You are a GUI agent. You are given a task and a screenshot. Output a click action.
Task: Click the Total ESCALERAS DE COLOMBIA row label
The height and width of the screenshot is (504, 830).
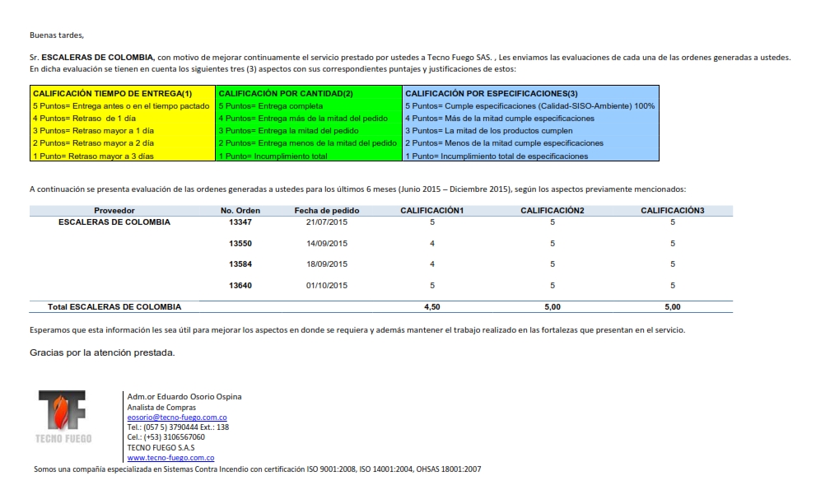pos(114,307)
